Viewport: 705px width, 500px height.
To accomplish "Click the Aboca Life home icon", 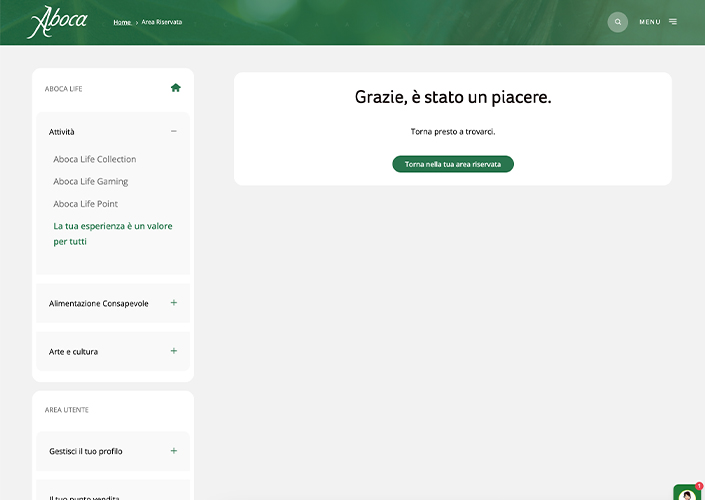I will pyautogui.click(x=175, y=88).
